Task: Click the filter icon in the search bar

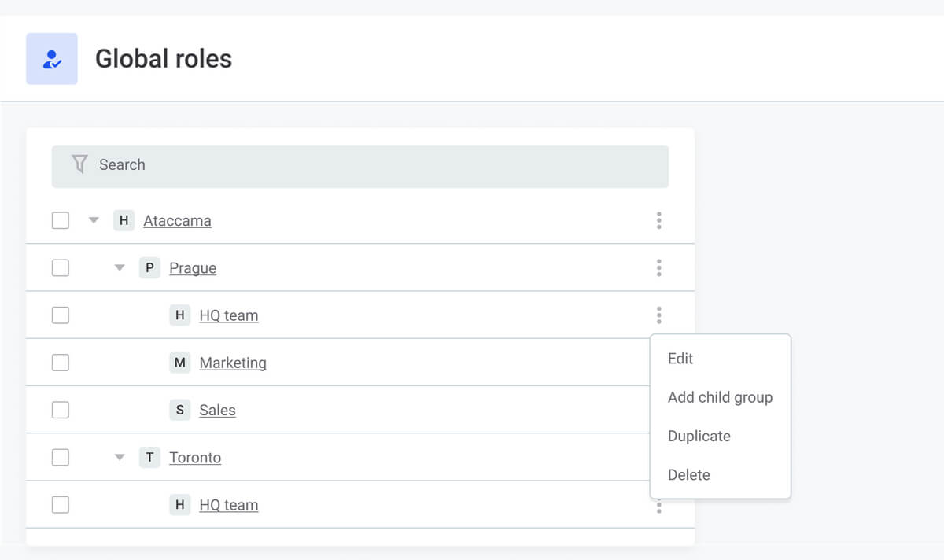Action: point(78,164)
